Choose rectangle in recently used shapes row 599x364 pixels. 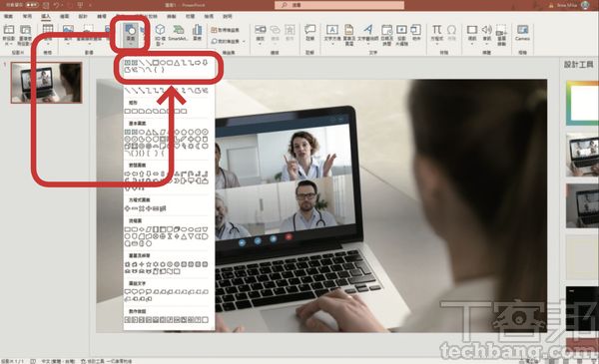pos(156,63)
